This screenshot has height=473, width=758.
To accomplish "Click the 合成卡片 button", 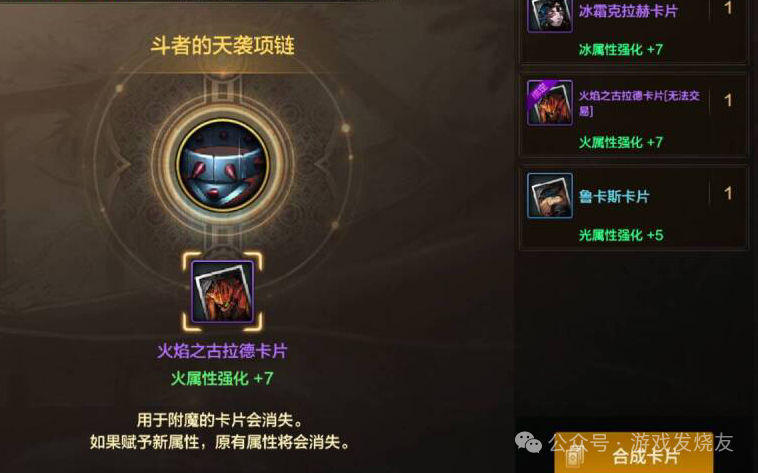I will point(634,454).
